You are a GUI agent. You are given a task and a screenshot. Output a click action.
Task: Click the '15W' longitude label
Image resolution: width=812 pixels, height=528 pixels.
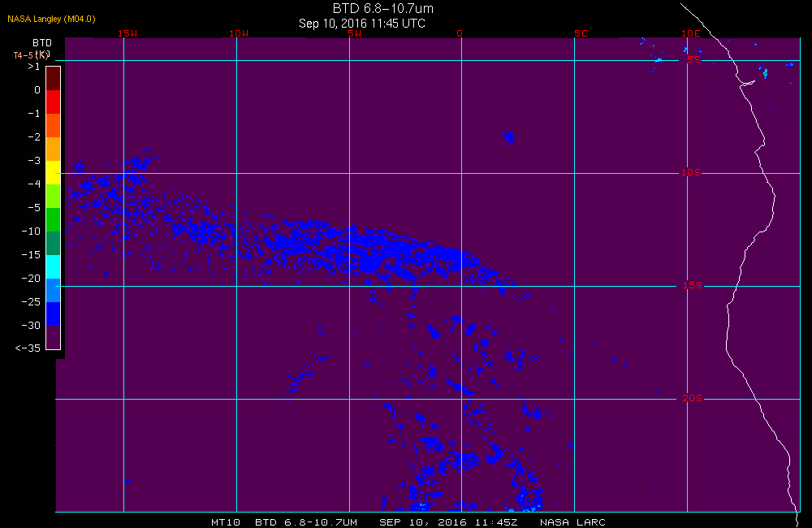point(127,33)
